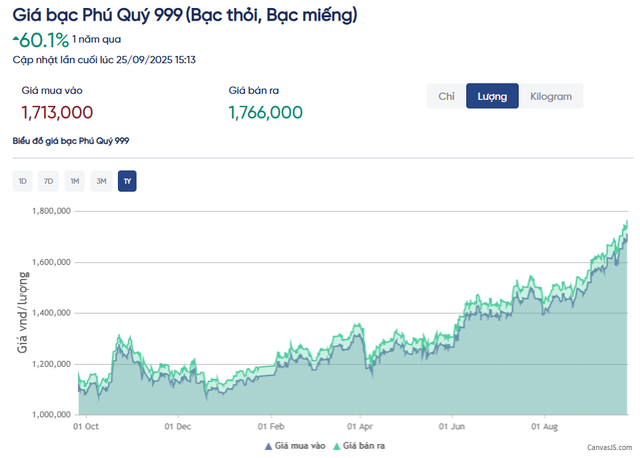
Task: Click the Giá bán ra legend label
Action: [x=364, y=446]
